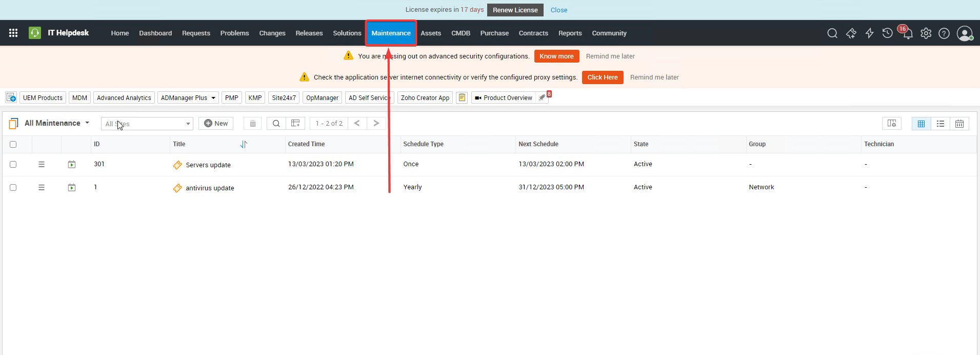Sort the list by Title column

point(244,145)
